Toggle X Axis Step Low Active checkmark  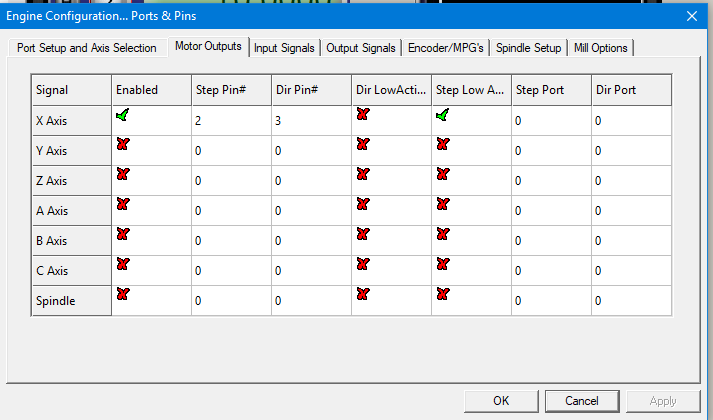pyautogui.click(x=443, y=115)
